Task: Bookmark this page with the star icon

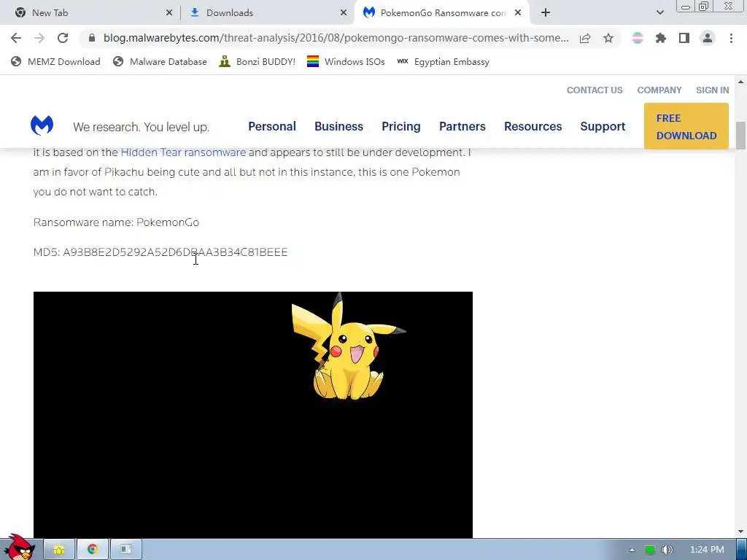Action: [608, 38]
